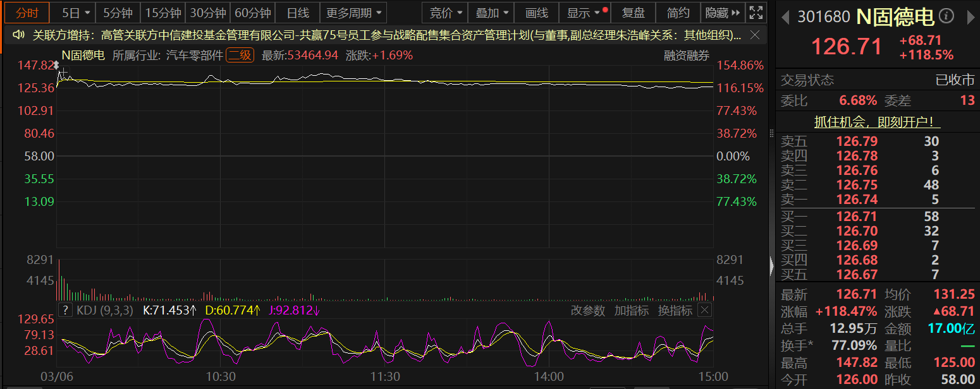Open KDJ indicator help question mark
980x389 pixels.
click(65, 310)
